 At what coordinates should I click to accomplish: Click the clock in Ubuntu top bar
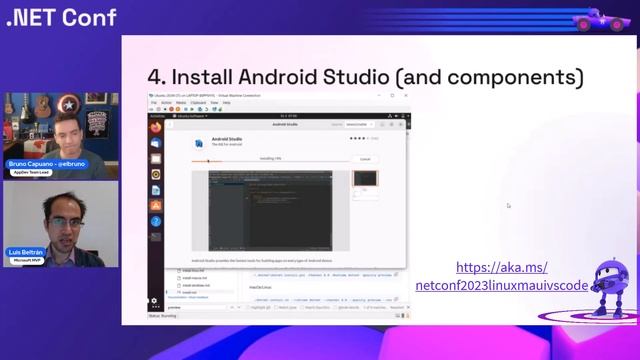[x=289, y=116]
